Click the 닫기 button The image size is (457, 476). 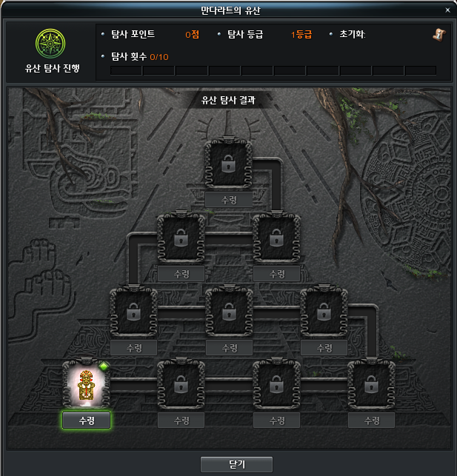236,464
